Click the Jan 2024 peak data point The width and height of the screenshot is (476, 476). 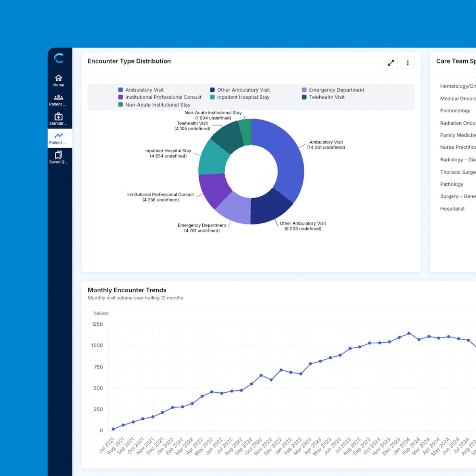pos(409,333)
